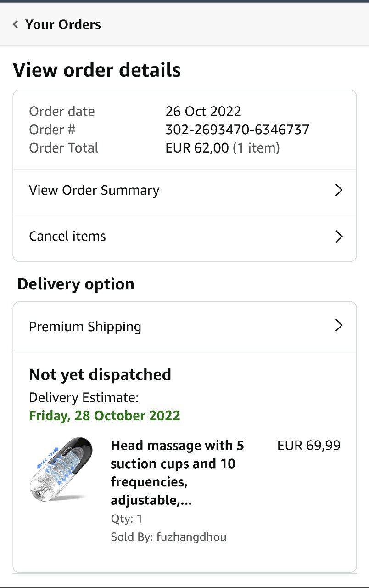The width and height of the screenshot is (369, 588).
Task: Go back via the Your Orders label
Action: pos(63,24)
